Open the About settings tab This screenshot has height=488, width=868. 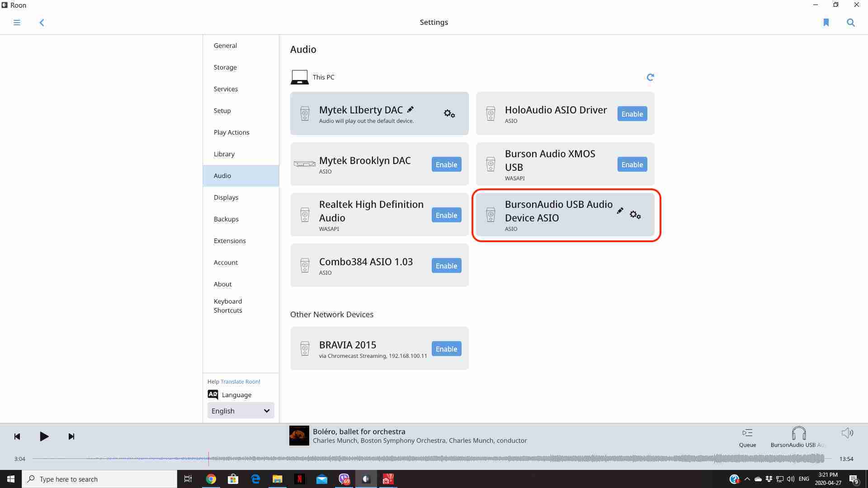pyautogui.click(x=241, y=284)
